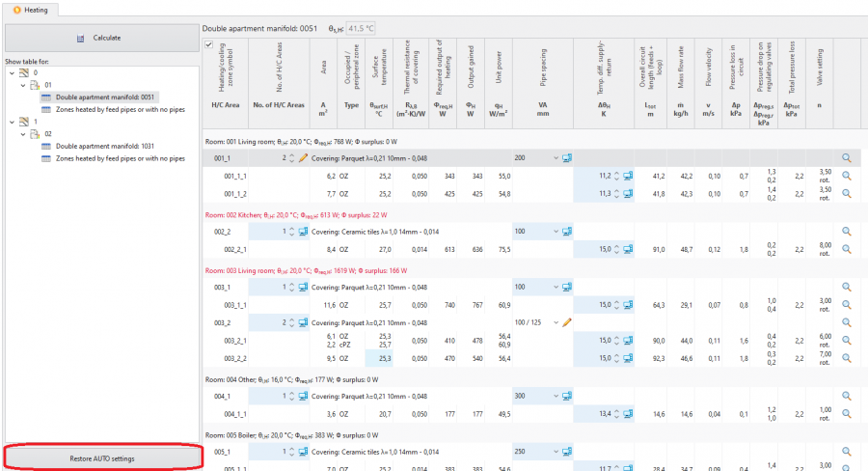Click monitor icon beside 13,4 temperature difference
868x471 pixels.
[628, 413]
